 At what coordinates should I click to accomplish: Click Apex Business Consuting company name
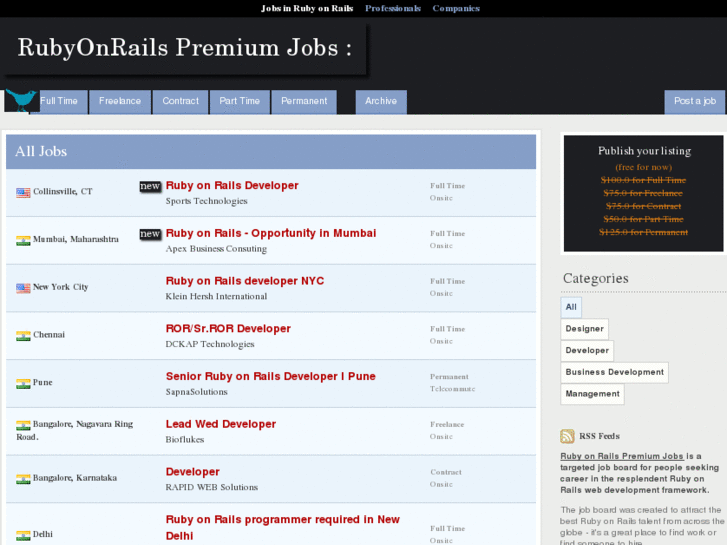[216, 249]
